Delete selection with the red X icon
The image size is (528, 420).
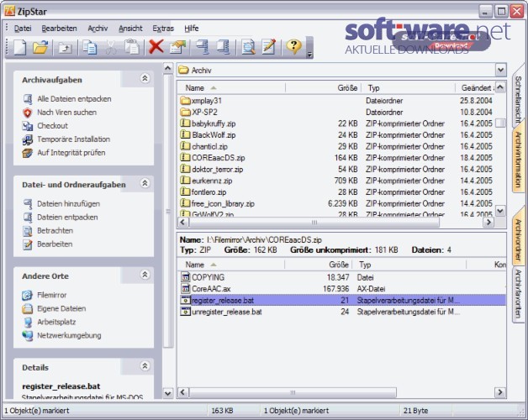tap(156, 46)
